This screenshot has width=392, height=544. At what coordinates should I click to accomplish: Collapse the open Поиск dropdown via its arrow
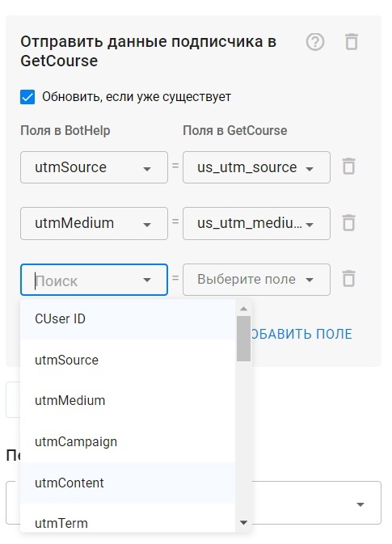(147, 280)
